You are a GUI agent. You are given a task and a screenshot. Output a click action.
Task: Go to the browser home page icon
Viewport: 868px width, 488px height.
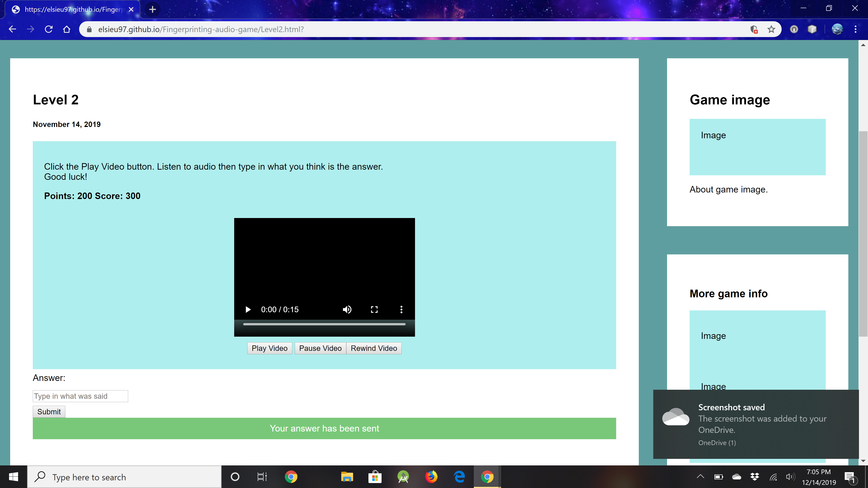coord(67,29)
